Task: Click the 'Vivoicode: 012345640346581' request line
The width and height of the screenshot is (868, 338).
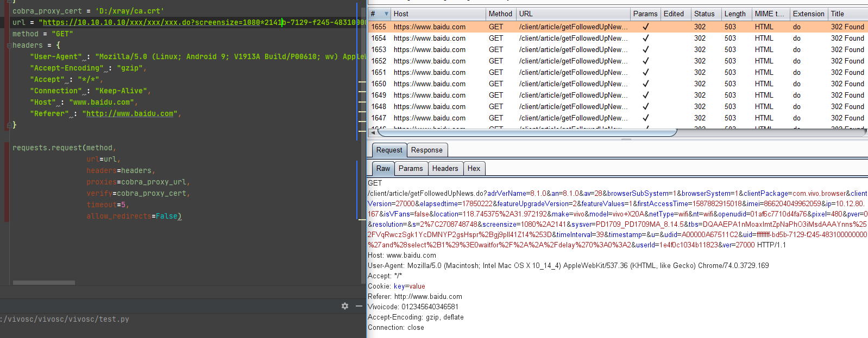Action: point(413,307)
